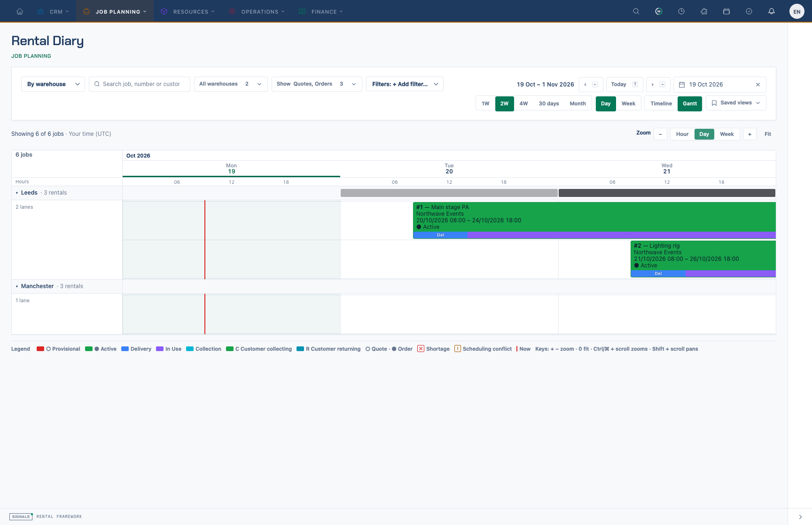The width and height of the screenshot is (812, 525).
Task: Expand the sidebar arrow at bottom right
Action: pyautogui.click(x=800, y=517)
